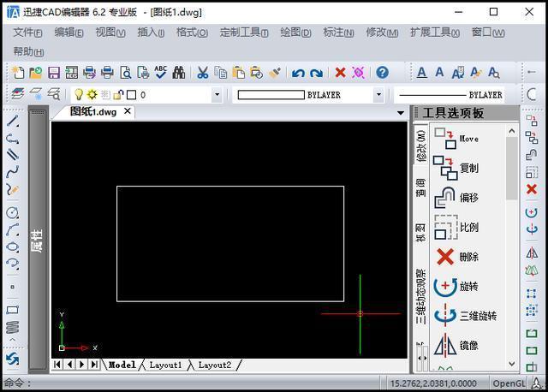The height and width of the screenshot is (392, 548).
Task: Click the binoculars Find icon
Action: tap(179, 72)
